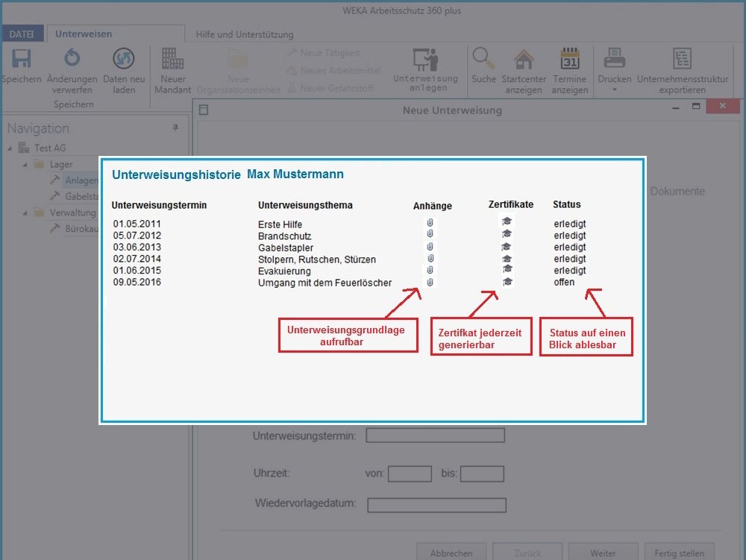The width and height of the screenshot is (746, 560).
Task: Select the Lager folder tree item
Action: click(61, 165)
